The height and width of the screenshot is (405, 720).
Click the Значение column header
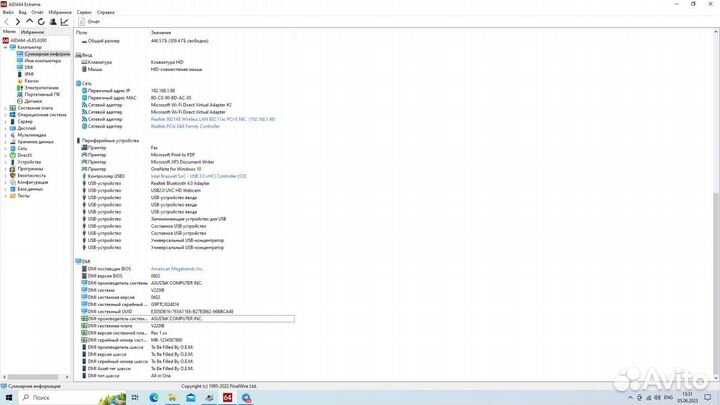161,33
